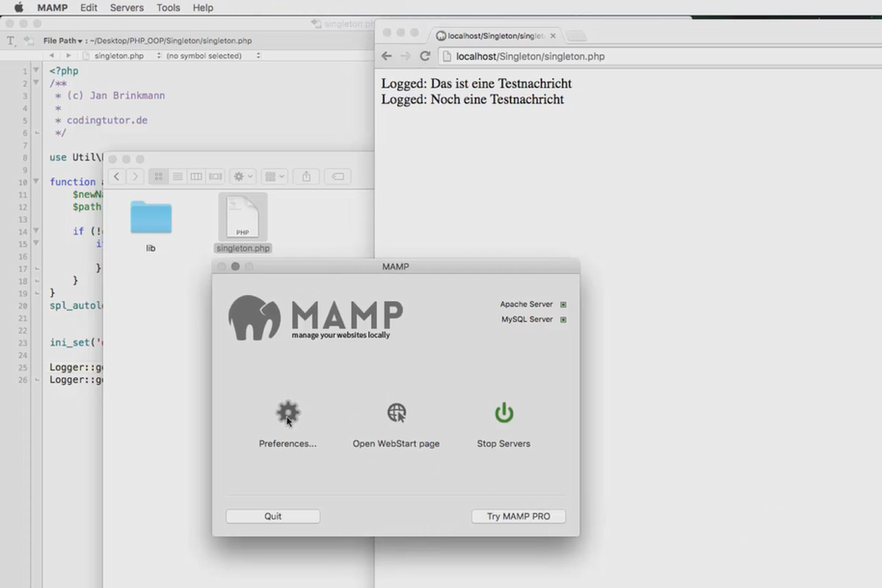Close the localhost/Singleton browser tab

coord(553,35)
